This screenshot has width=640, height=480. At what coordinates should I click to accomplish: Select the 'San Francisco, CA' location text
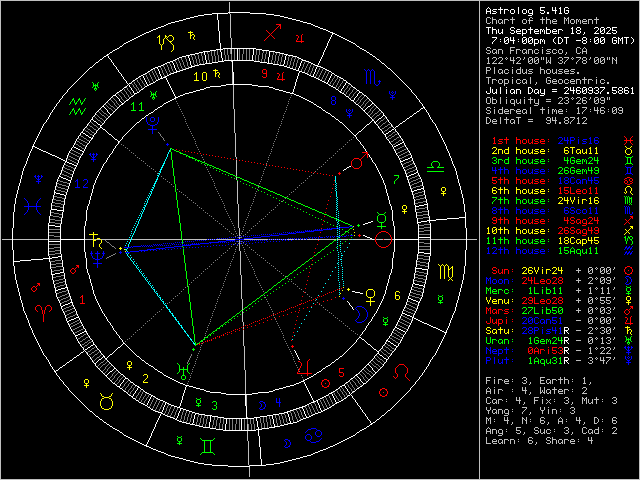[x=536, y=51]
